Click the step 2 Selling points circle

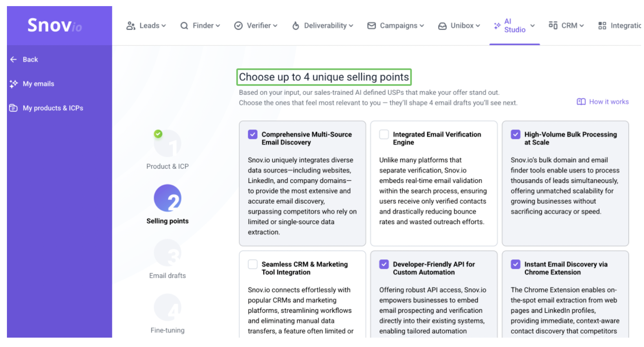point(168,198)
